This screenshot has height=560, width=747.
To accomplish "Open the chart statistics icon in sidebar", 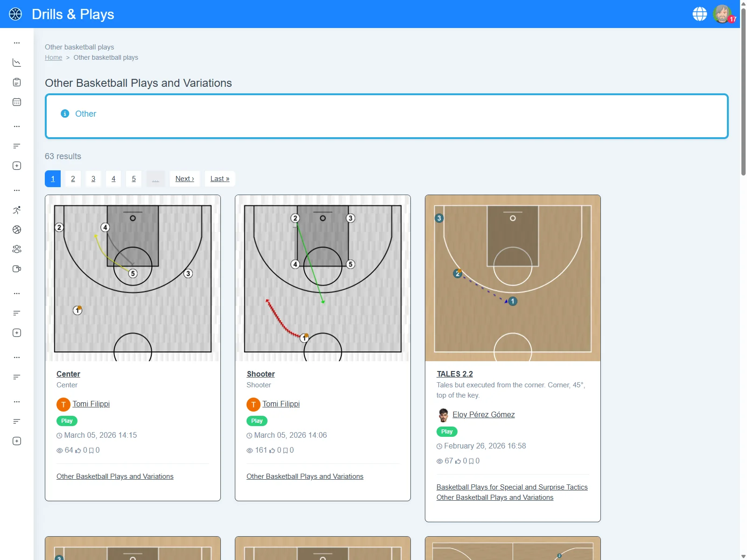I will click(x=17, y=63).
